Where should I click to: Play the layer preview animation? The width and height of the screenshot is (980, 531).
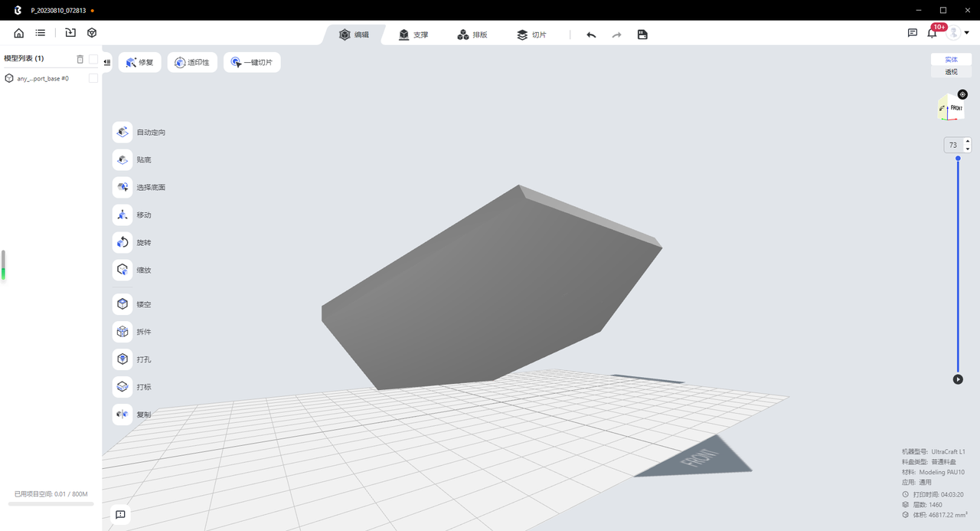[958, 379]
